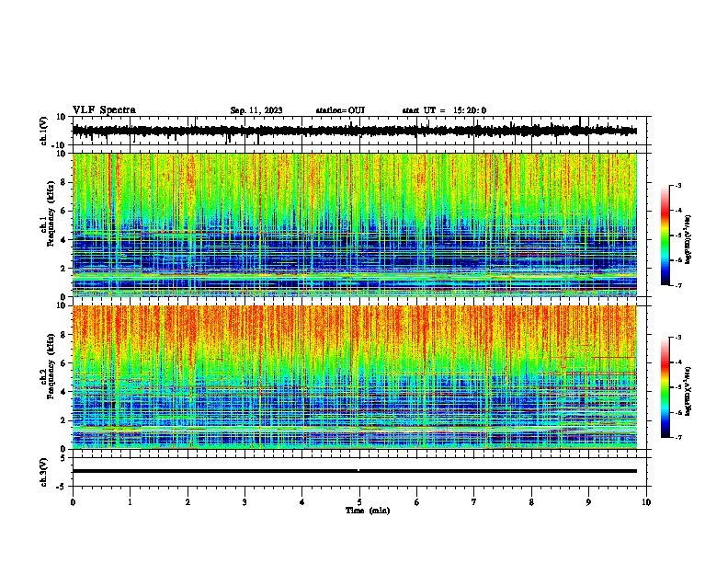The width and height of the screenshot is (728, 563).
Task: Click ch.1 frequency tick label "8"
Action: tap(63, 182)
